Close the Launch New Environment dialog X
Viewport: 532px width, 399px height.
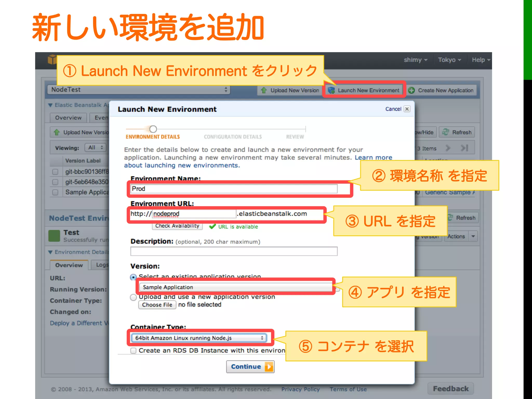pyautogui.click(x=407, y=109)
